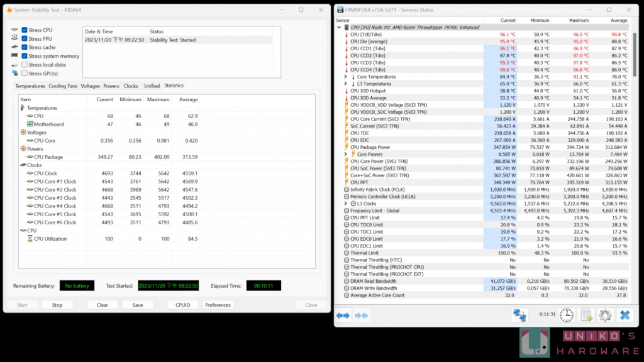Close sensors with the blue X icon

point(625,315)
